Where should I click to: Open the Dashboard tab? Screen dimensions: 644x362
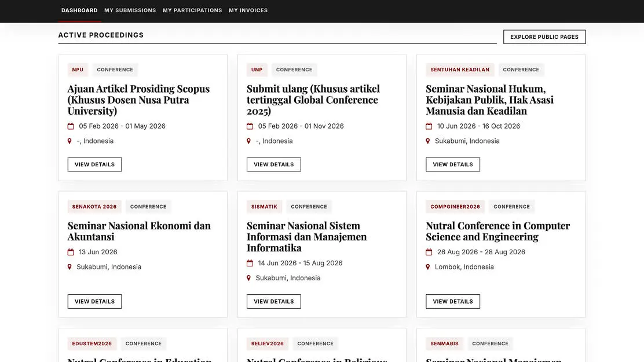pos(79,10)
